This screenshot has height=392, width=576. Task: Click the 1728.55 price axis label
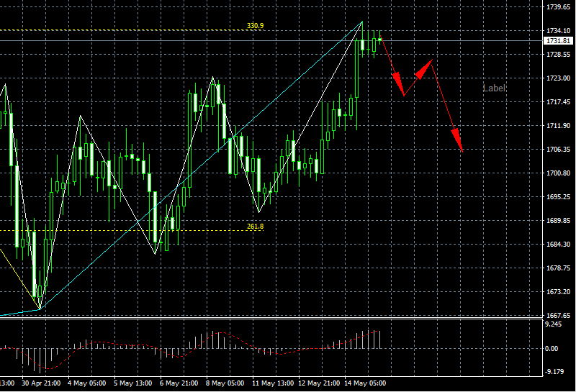tap(559, 55)
